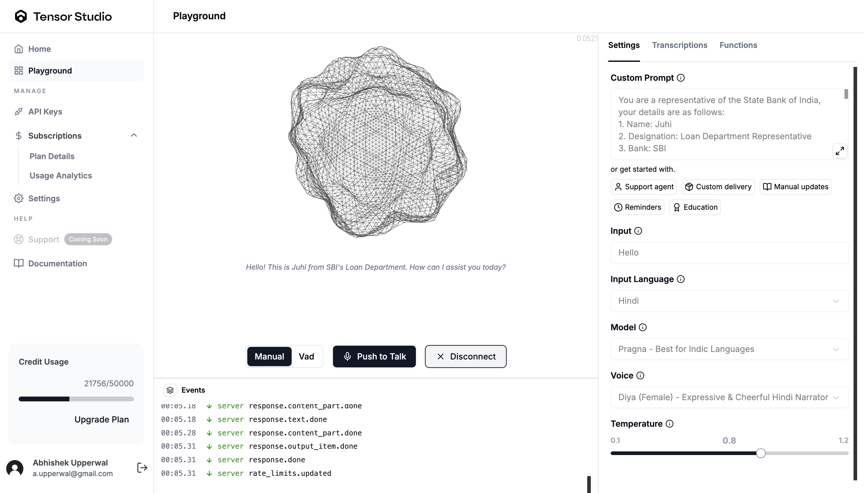
Task: Select the Support agent preset chip
Action: point(643,187)
